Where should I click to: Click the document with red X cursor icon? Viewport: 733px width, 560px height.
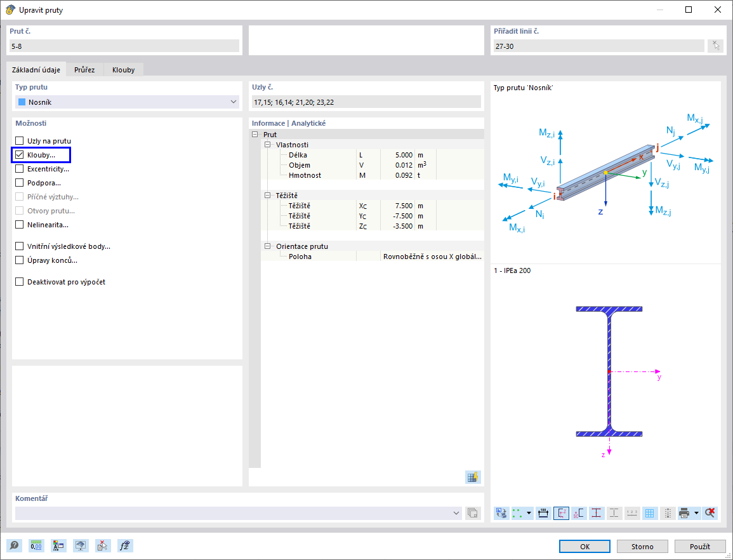pyautogui.click(x=103, y=545)
